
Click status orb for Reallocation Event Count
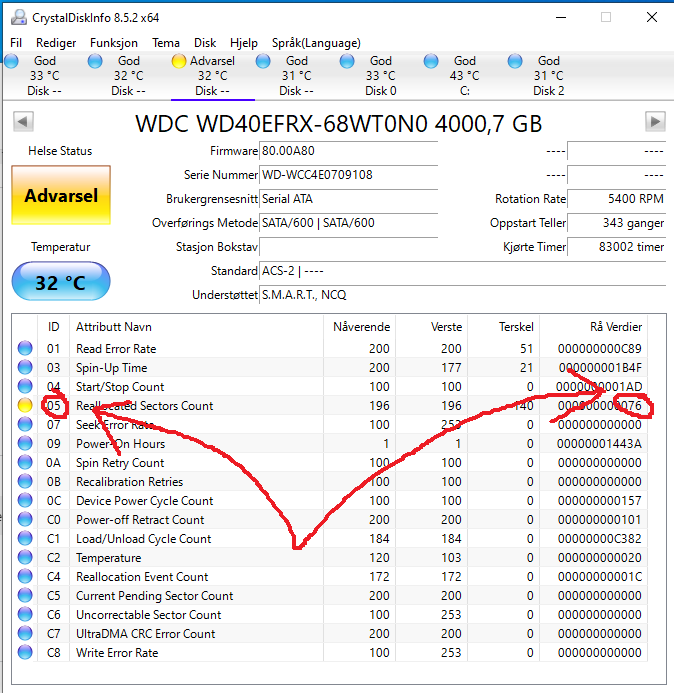point(25,576)
